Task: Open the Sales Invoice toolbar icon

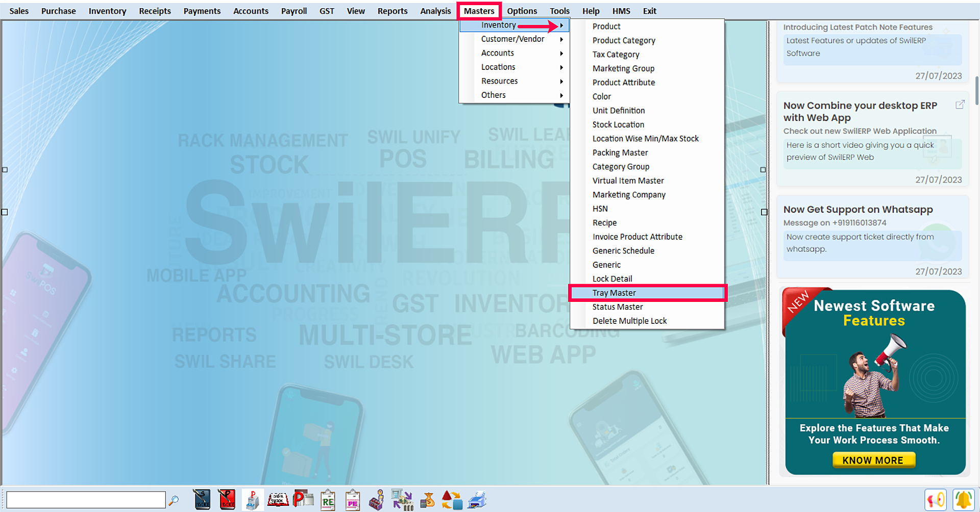Action: 202,500
